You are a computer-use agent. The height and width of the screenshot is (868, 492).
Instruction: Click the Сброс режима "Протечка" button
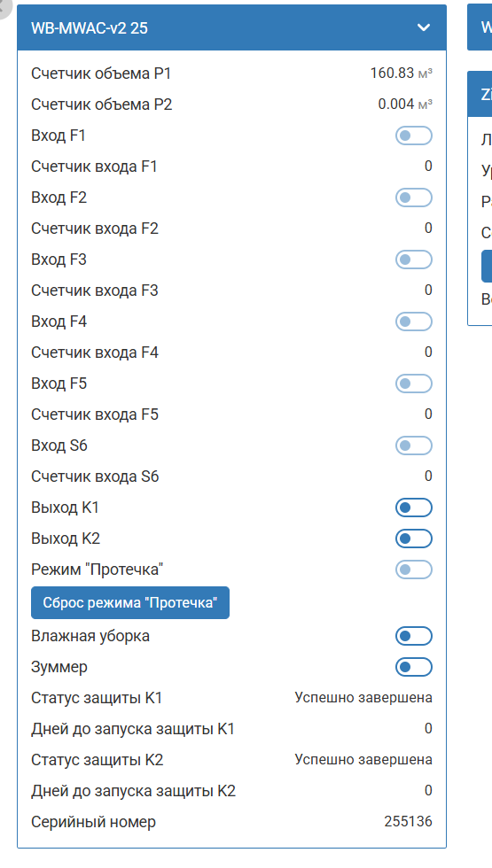[x=130, y=603]
